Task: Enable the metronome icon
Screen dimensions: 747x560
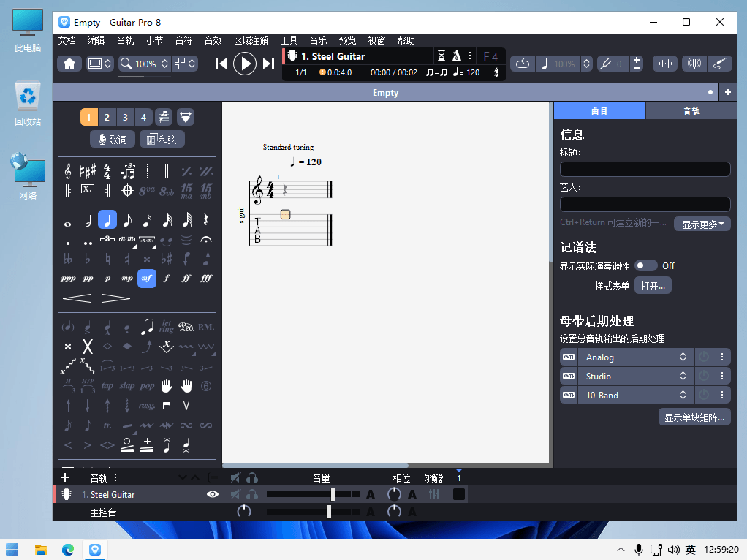Action: pyautogui.click(x=456, y=56)
